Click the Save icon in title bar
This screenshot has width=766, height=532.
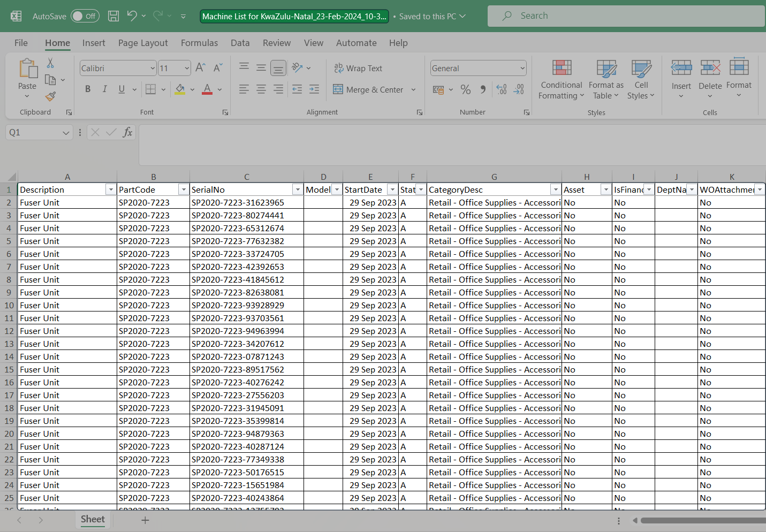pyautogui.click(x=113, y=16)
